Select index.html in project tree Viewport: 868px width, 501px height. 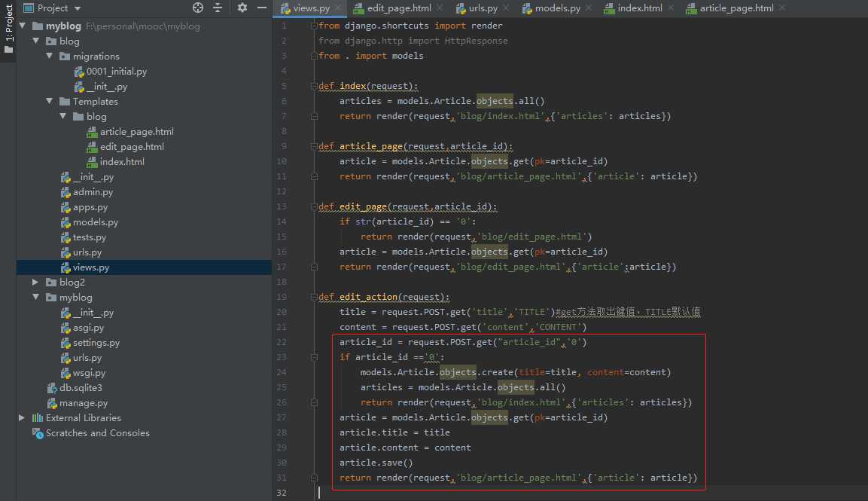click(x=122, y=161)
